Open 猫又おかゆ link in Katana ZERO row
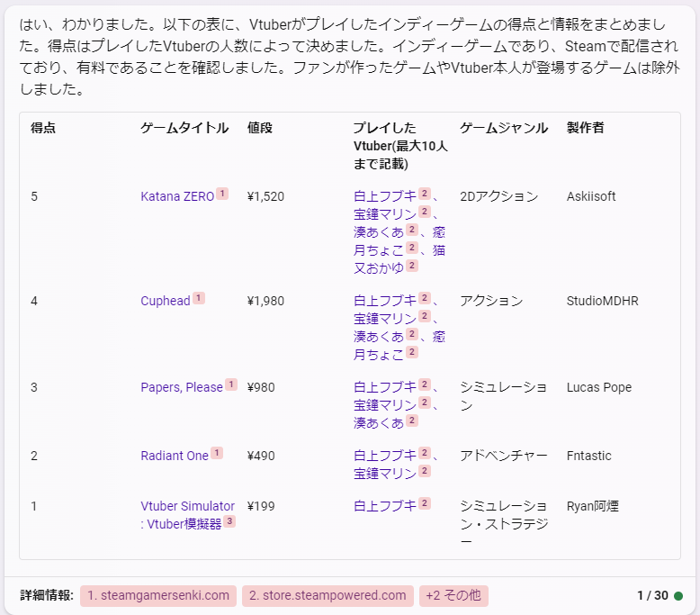Image resolution: width=700 pixels, height=615 pixels. click(398, 259)
